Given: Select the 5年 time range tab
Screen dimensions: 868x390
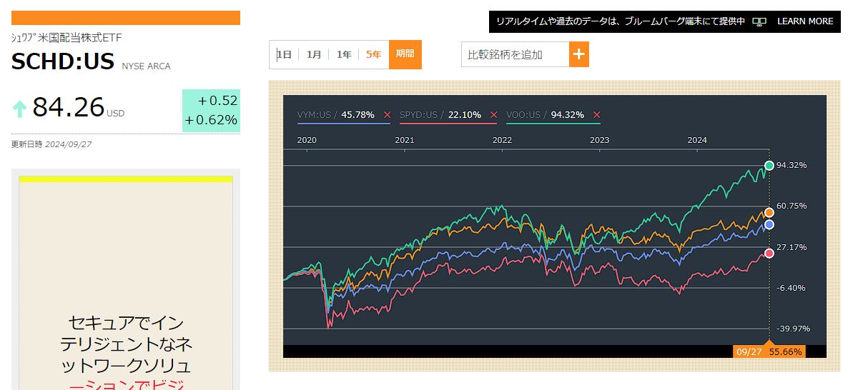Looking at the screenshot, I should [374, 54].
